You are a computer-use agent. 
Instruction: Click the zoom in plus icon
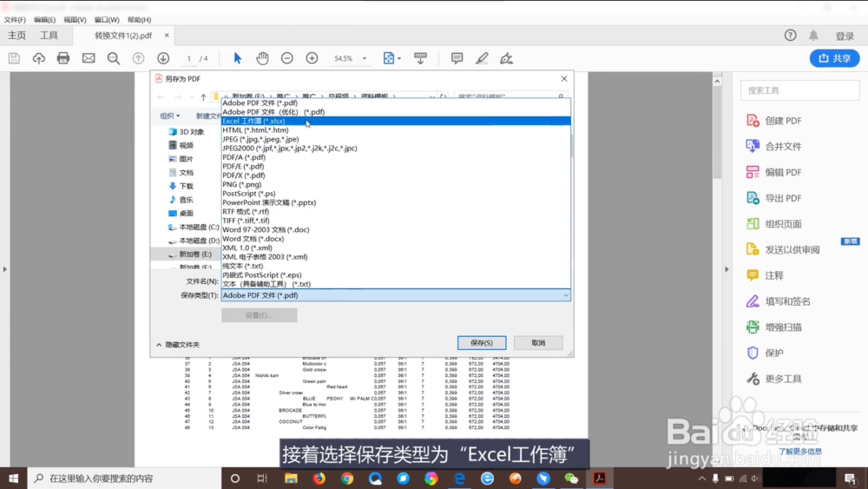coord(312,58)
